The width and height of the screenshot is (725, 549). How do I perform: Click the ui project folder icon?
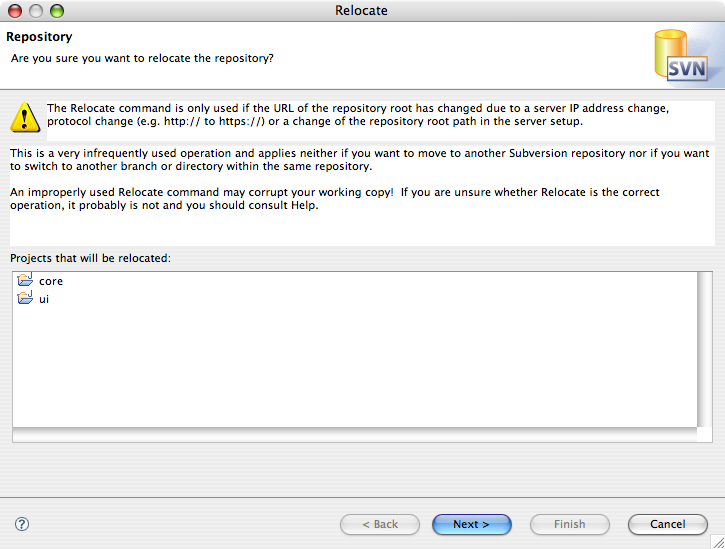(x=25, y=298)
